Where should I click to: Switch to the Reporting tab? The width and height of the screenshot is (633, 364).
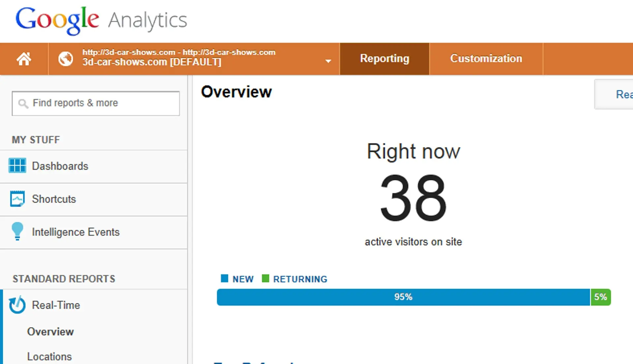(x=384, y=59)
